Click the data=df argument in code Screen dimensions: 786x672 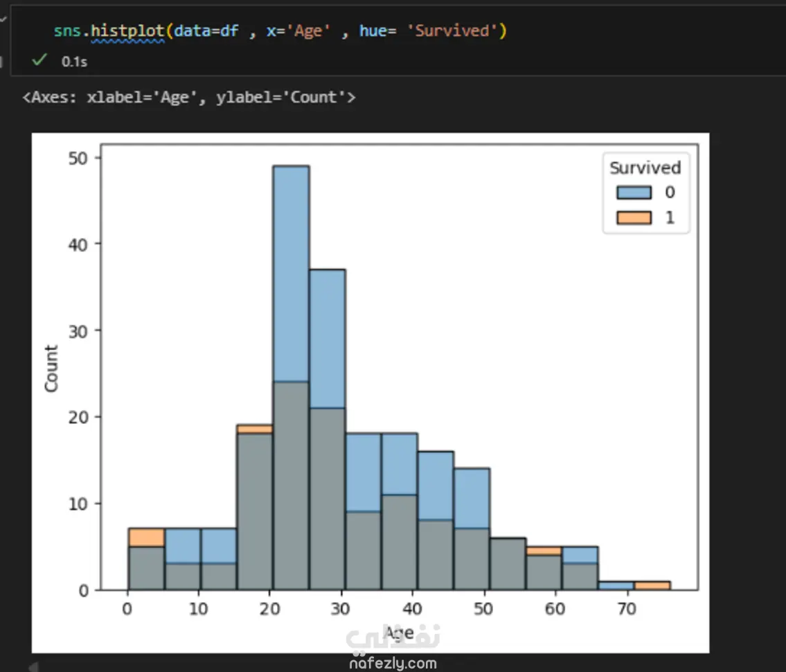[206, 31]
